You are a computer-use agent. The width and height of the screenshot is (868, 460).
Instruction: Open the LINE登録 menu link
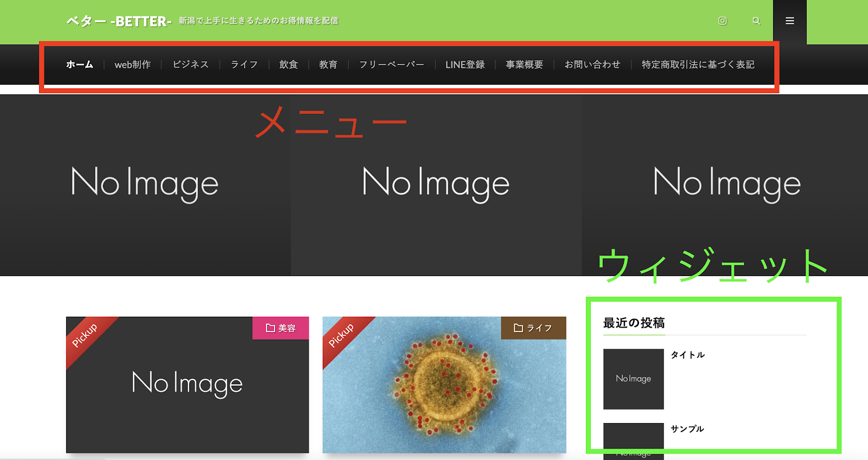(x=465, y=65)
